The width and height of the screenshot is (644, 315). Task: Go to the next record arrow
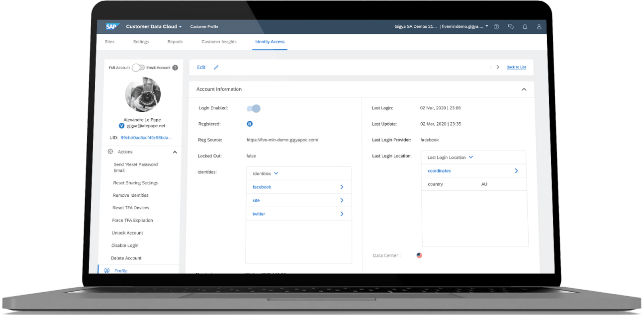pos(498,67)
